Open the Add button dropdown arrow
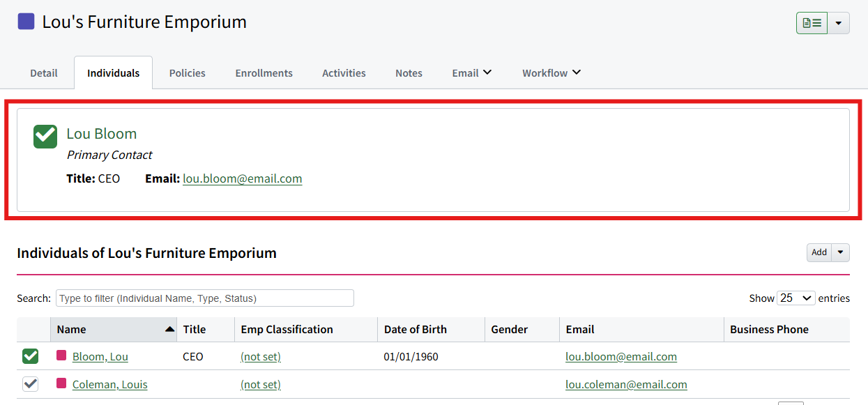The width and height of the screenshot is (868, 405). (840, 252)
